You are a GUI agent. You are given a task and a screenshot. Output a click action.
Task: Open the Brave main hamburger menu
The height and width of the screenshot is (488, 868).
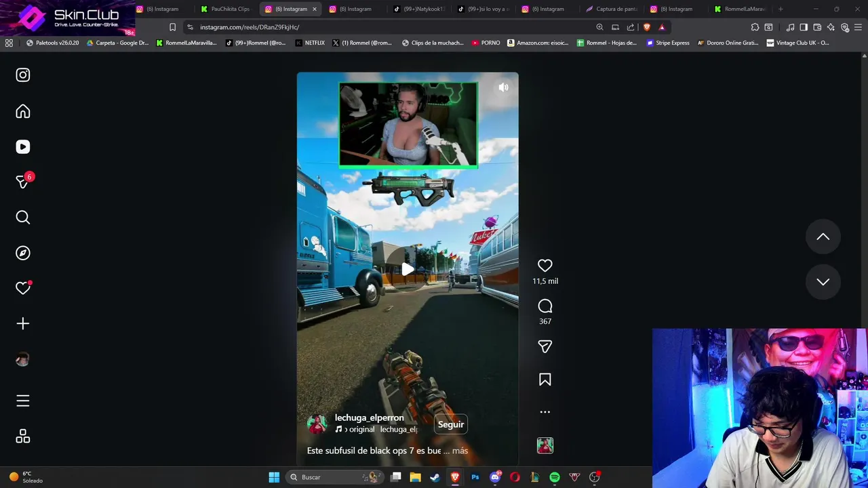tap(859, 27)
